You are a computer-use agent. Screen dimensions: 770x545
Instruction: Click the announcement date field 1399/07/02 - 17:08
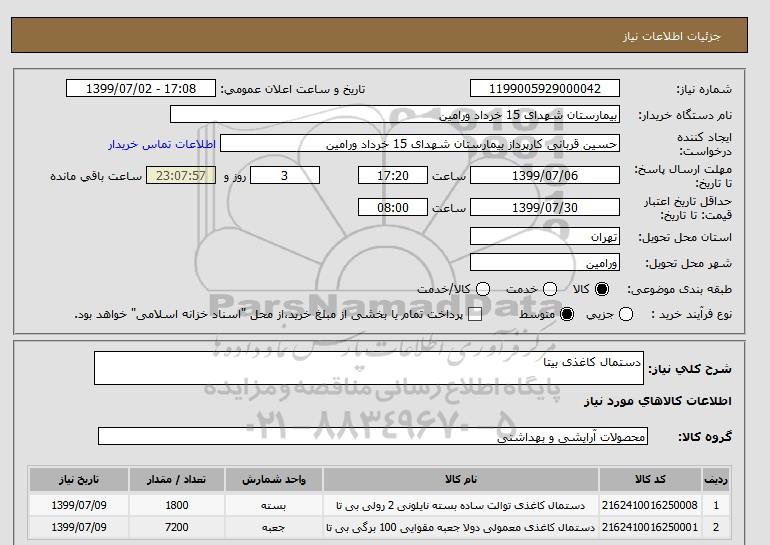point(141,88)
